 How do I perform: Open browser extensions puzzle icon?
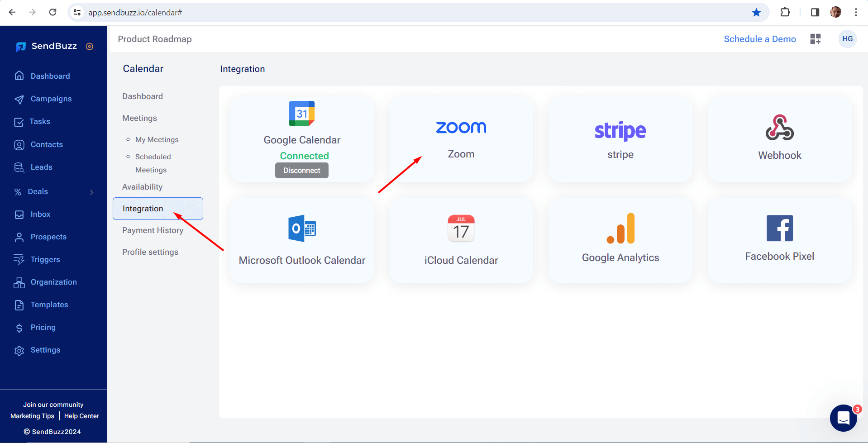click(785, 12)
